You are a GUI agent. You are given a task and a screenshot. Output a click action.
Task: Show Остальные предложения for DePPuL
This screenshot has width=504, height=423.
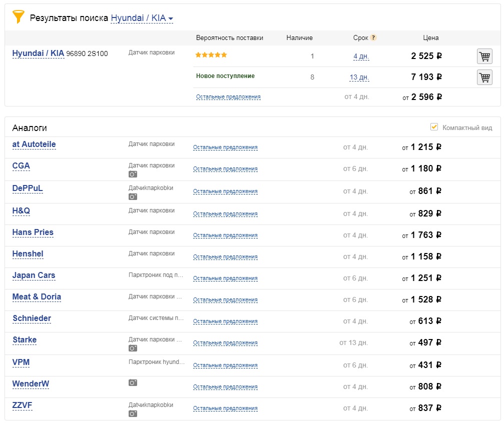point(225,191)
